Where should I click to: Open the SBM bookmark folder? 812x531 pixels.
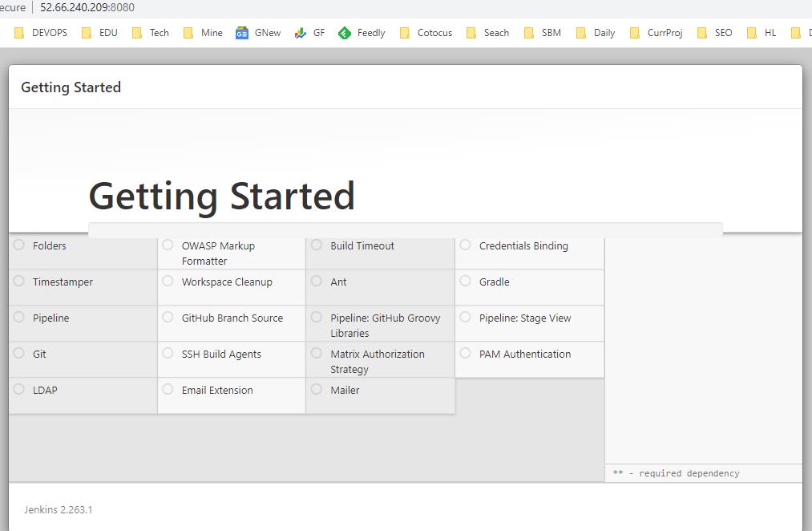[x=543, y=33]
